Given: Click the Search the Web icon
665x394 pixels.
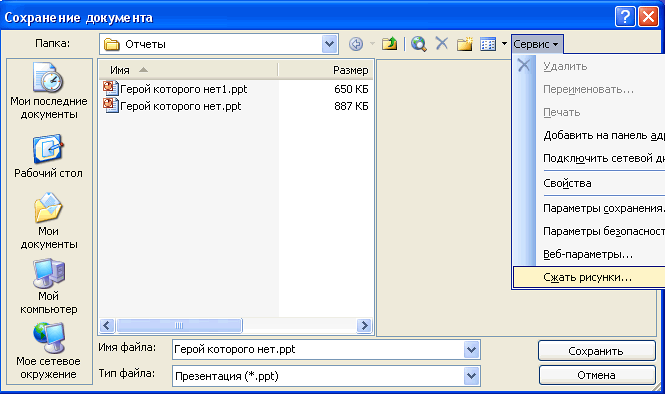Looking at the screenshot, I should click(x=419, y=44).
